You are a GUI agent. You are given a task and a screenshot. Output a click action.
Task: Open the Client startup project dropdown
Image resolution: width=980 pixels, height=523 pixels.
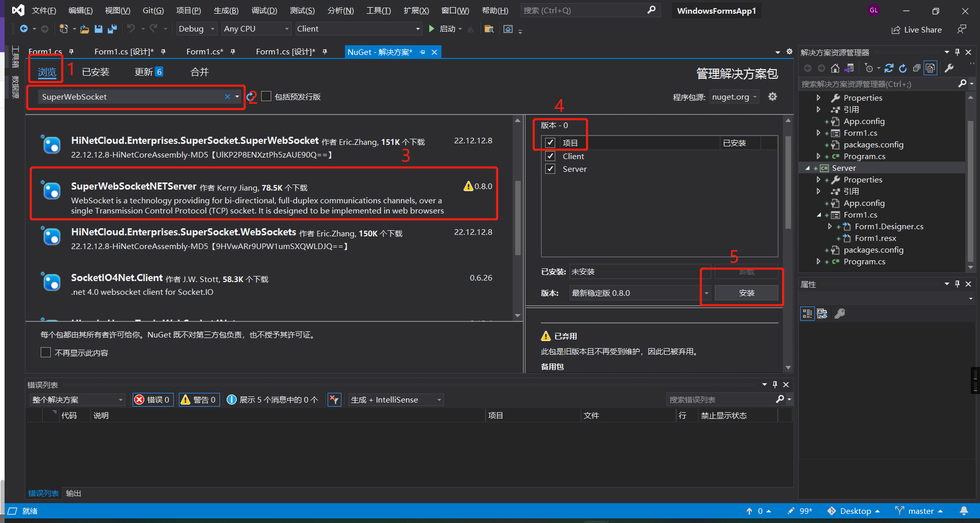coord(359,29)
